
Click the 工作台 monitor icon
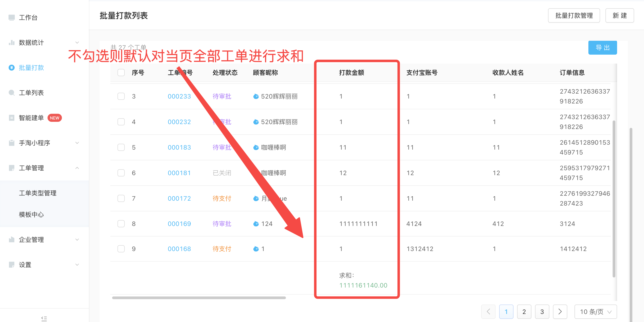pos(11,17)
